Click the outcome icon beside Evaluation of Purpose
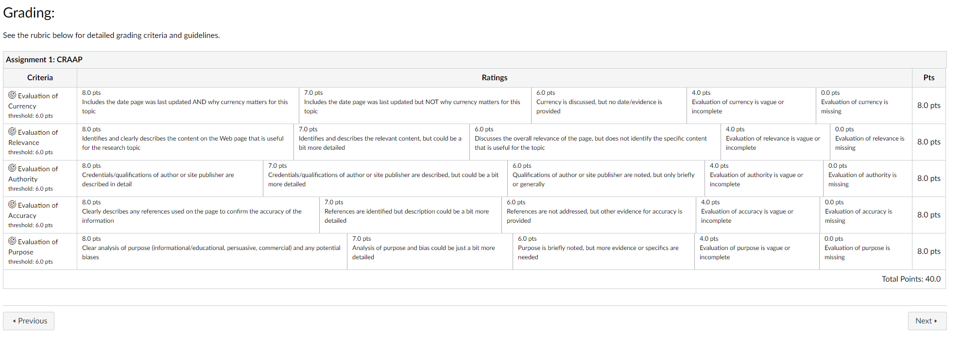The width and height of the screenshot is (980, 340). tap(12, 241)
